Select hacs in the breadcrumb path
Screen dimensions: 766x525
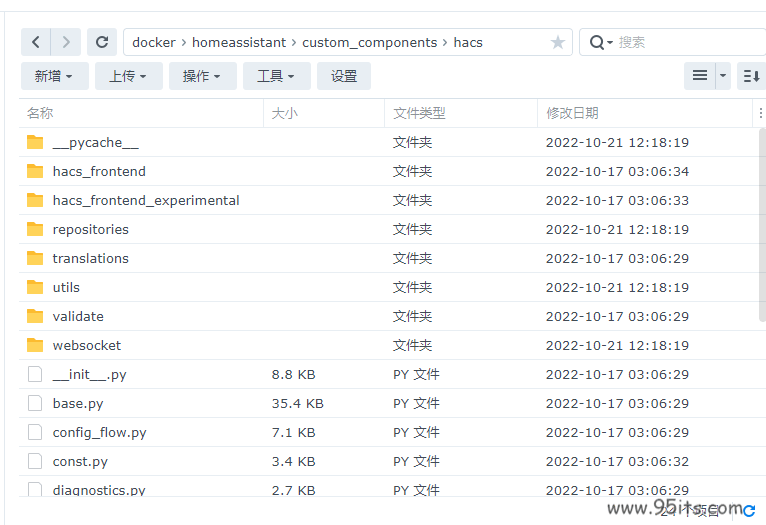[x=468, y=42]
